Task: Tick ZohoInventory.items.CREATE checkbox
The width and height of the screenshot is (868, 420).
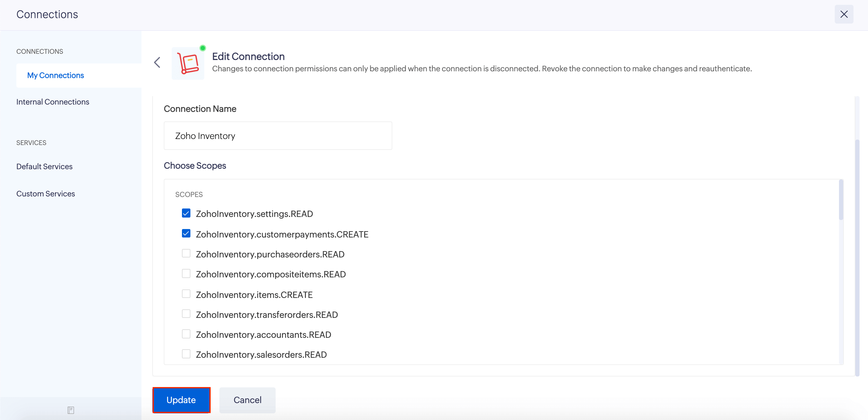Action: (x=186, y=294)
